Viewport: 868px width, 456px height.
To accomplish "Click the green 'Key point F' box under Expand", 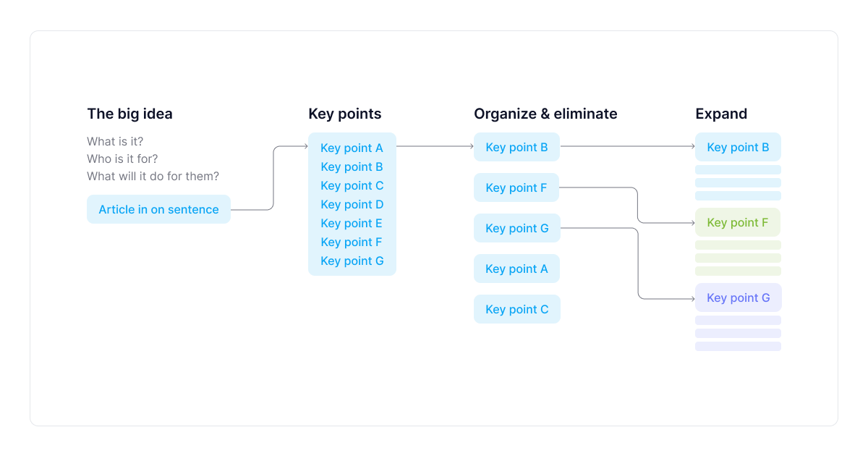I will click(x=738, y=222).
